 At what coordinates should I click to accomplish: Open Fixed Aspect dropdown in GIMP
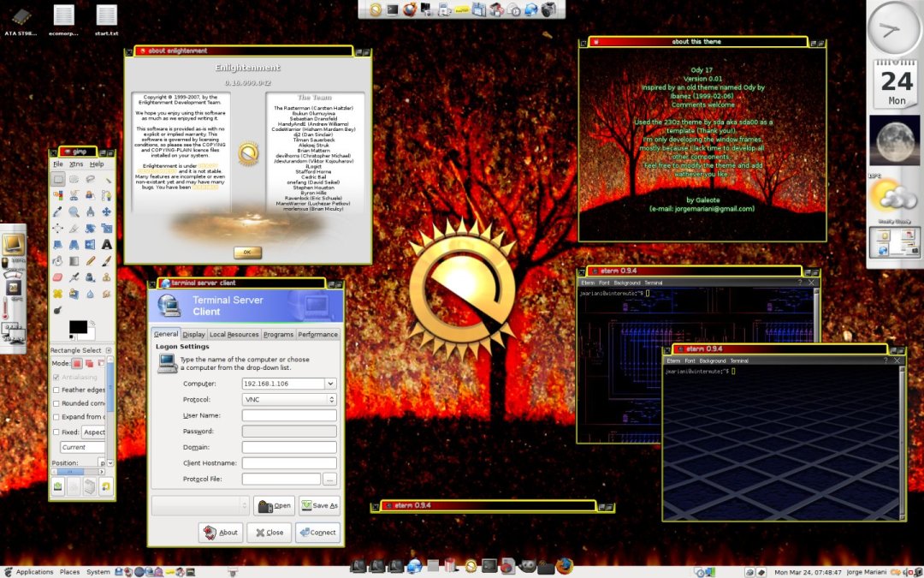tap(94, 432)
